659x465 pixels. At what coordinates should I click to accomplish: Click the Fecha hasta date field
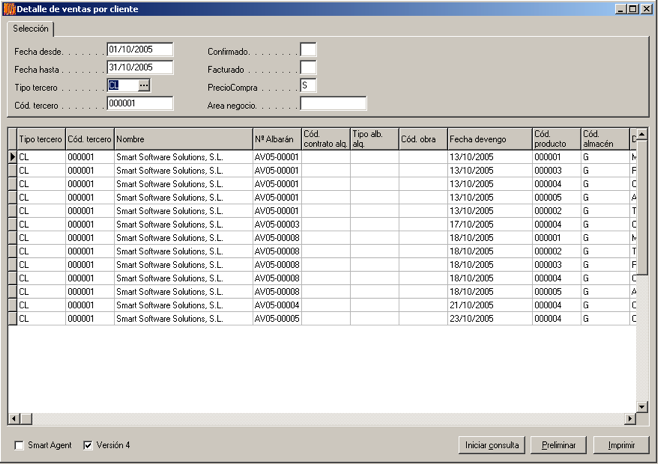pos(139,67)
